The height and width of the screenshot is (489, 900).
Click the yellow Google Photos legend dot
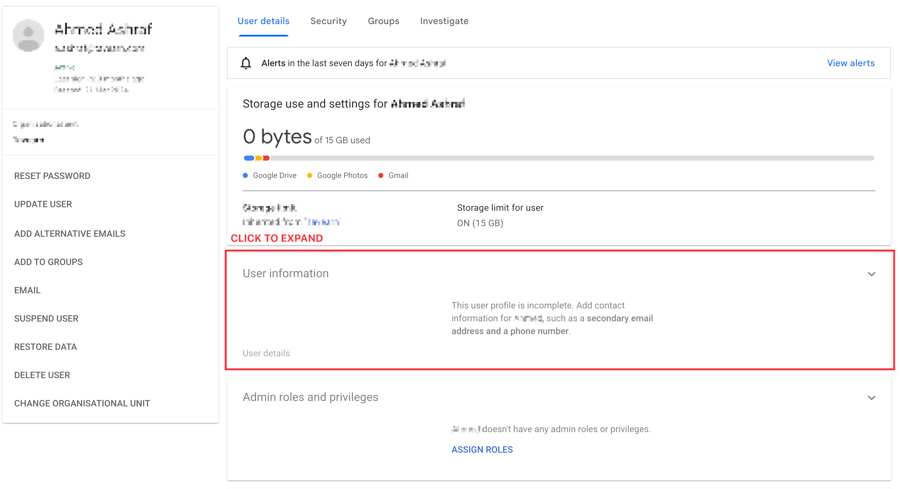pyautogui.click(x=310, y=175)
